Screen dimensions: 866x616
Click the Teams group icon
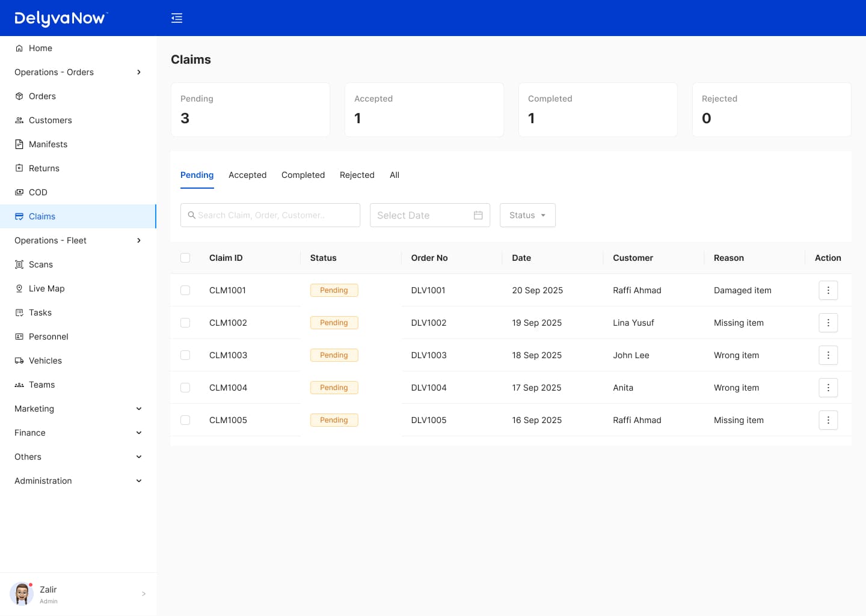tap(19, 385)
